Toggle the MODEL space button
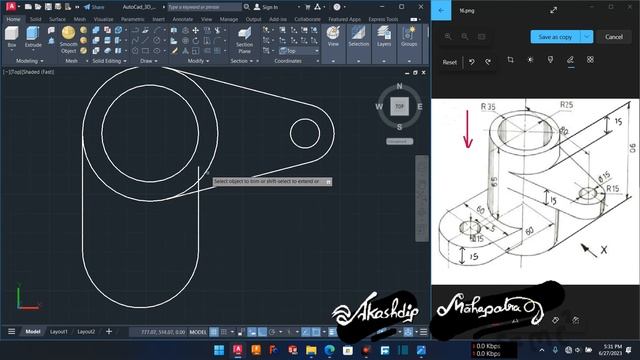The height and width of the screenshot is (360, 640). coord(198,332)
